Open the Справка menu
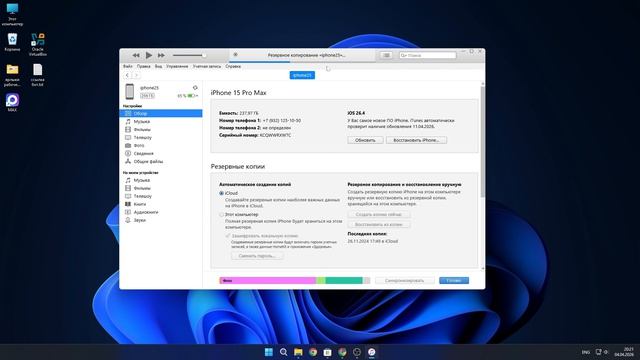The image size is (640, 360). (x=233, y=66)
